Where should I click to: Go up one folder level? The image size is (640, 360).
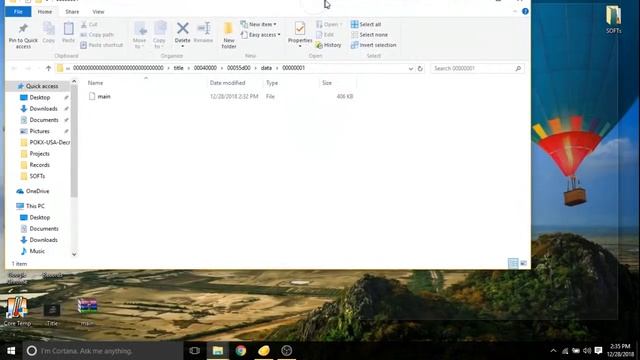coord(48,68)
